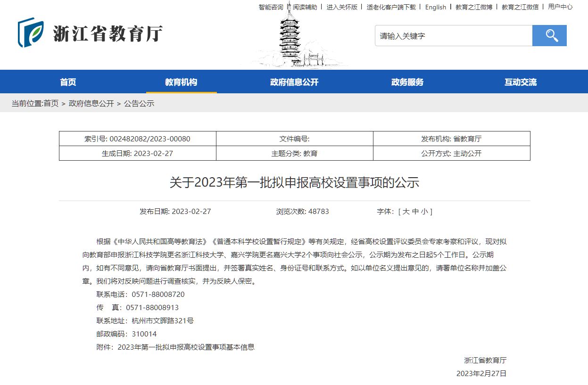Open 用户中心 user center
The width and height of the screenshot is (588, 385).
click(x=561, y=7)
